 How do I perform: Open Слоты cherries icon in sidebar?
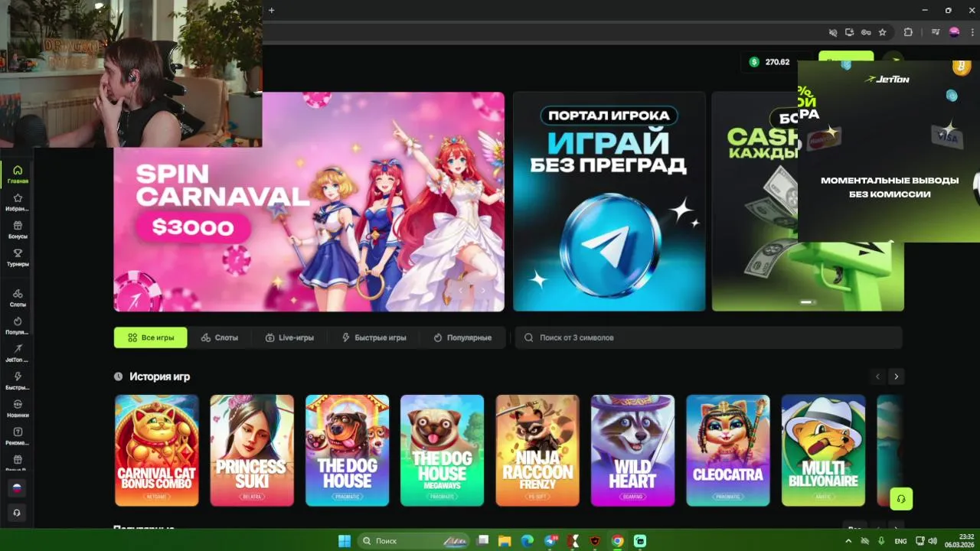(18, 298)
